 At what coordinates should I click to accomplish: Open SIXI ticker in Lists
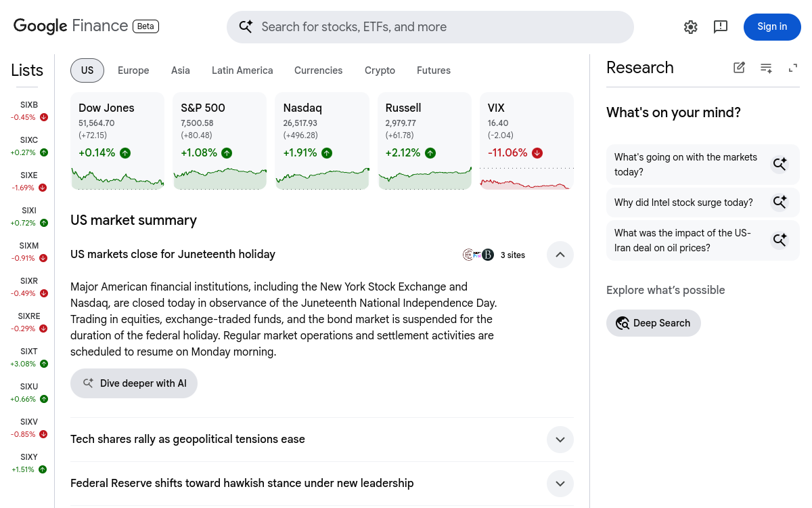tap(29, 217)
